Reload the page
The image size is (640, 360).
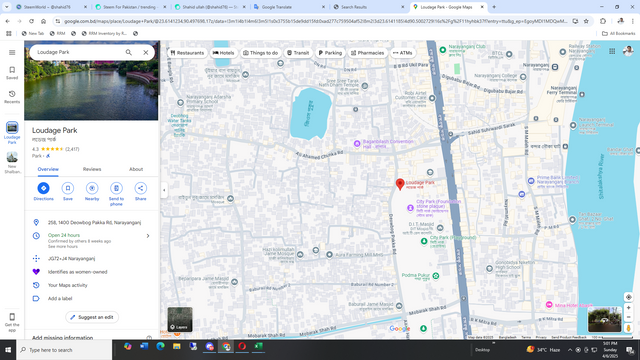click(x=31, y=21)
